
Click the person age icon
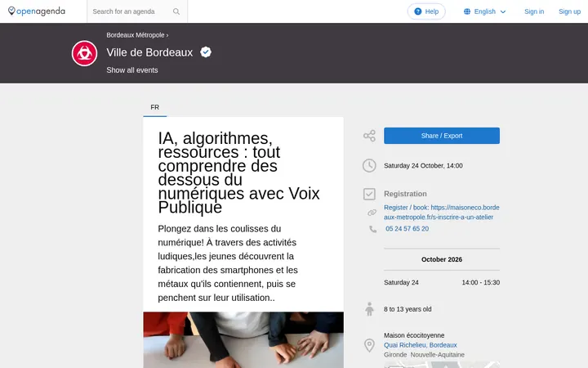coord(369,309)
